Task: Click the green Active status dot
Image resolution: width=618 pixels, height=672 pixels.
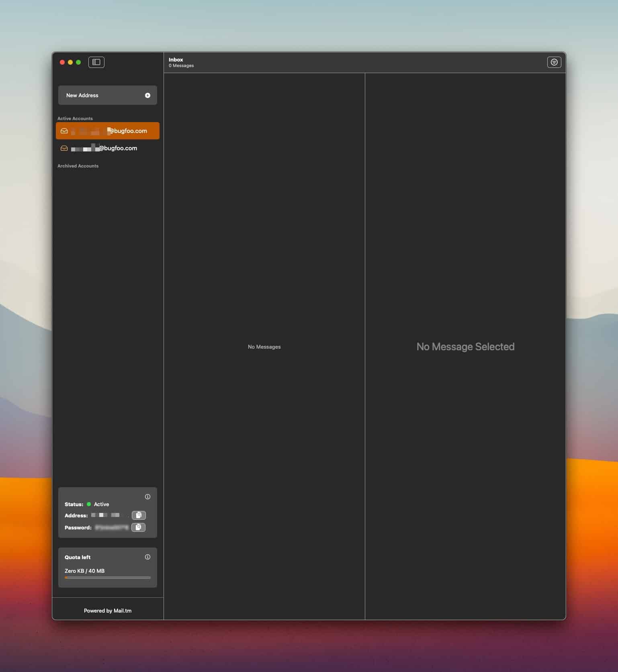Action: (x=89, y=504)
